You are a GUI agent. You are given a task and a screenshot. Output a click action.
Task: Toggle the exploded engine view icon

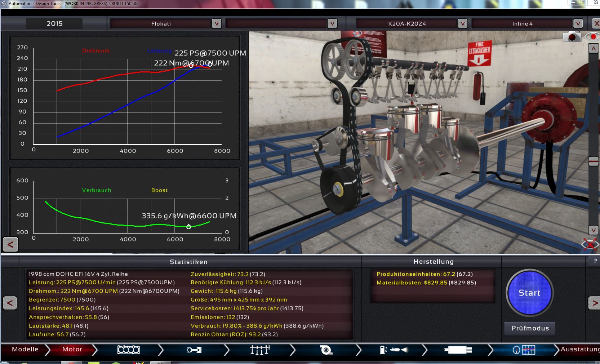pos(590,245)
